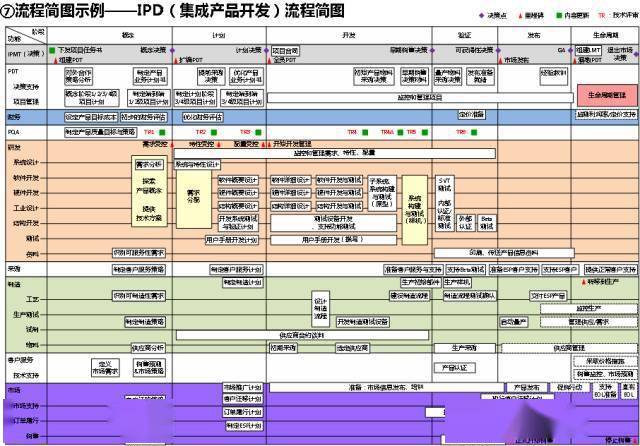Viewport: 640px width, 446px height.
Task: Click the green square next to TR2
Action: coord(213,132)
